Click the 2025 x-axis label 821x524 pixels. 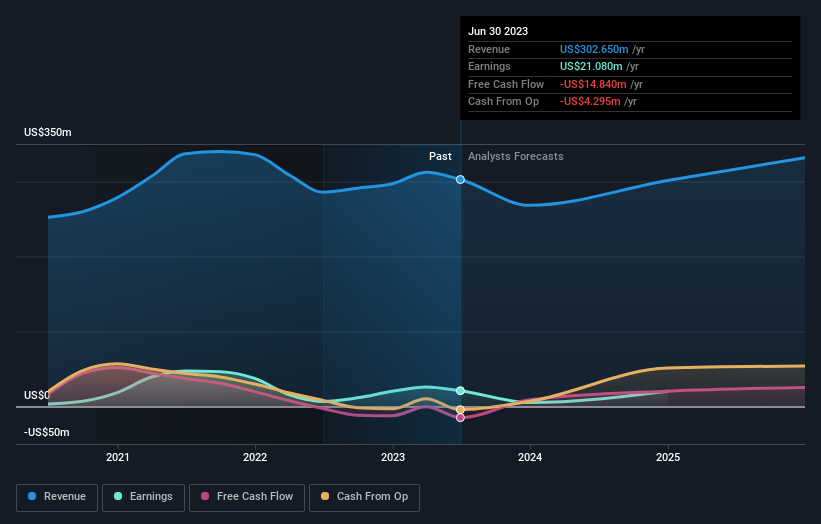coord(668,457)
